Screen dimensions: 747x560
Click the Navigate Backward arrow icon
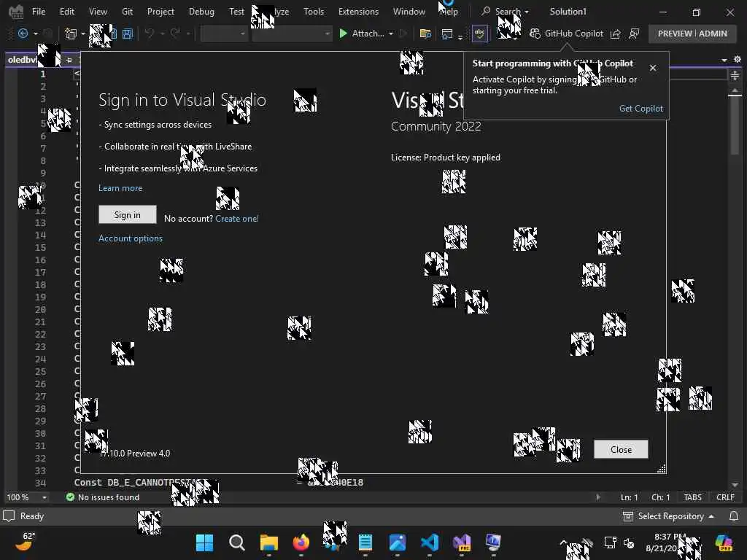click(23, 34)
